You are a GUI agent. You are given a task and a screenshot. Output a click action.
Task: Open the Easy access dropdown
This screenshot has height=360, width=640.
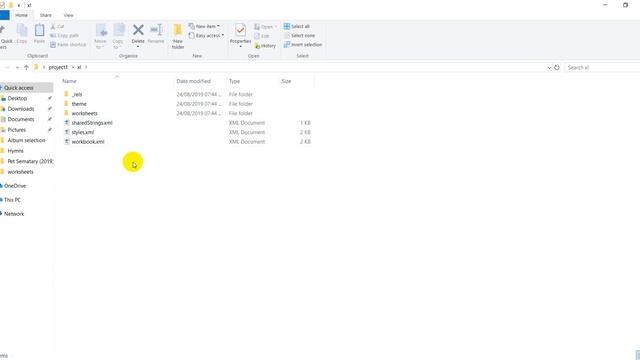(206, 36)
